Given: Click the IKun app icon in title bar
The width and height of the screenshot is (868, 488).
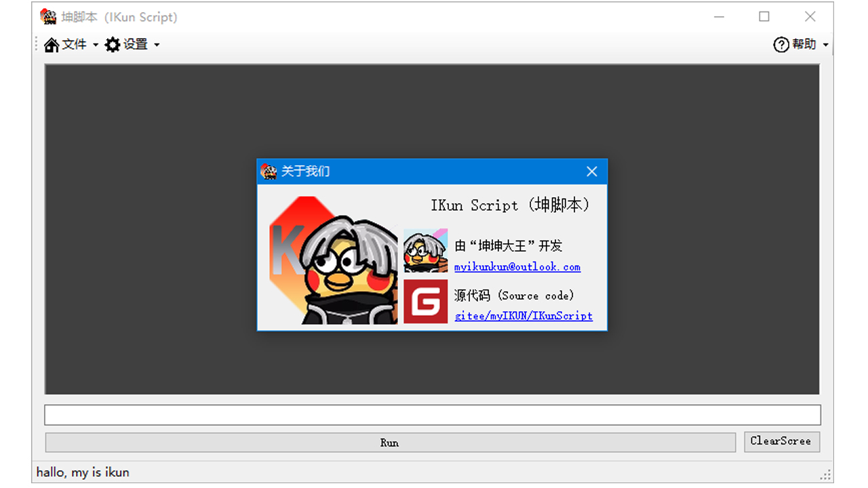Looking at the screenshot, I should point(48,16).
